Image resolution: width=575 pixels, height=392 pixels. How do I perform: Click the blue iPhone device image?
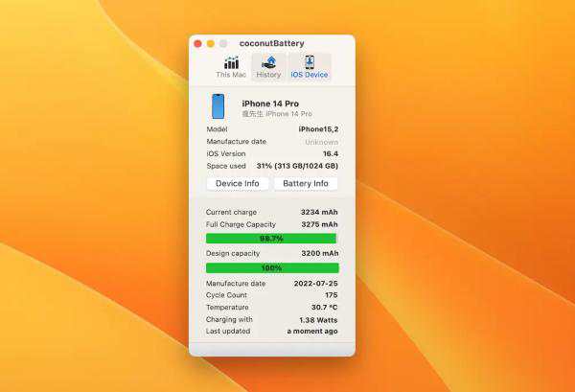coord(218,106)
